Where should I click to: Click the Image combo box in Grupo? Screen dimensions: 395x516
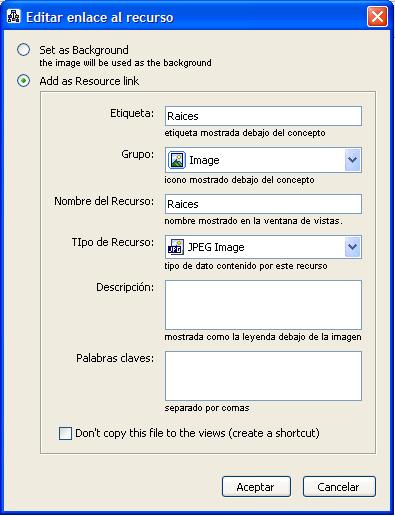pos(263,160)
